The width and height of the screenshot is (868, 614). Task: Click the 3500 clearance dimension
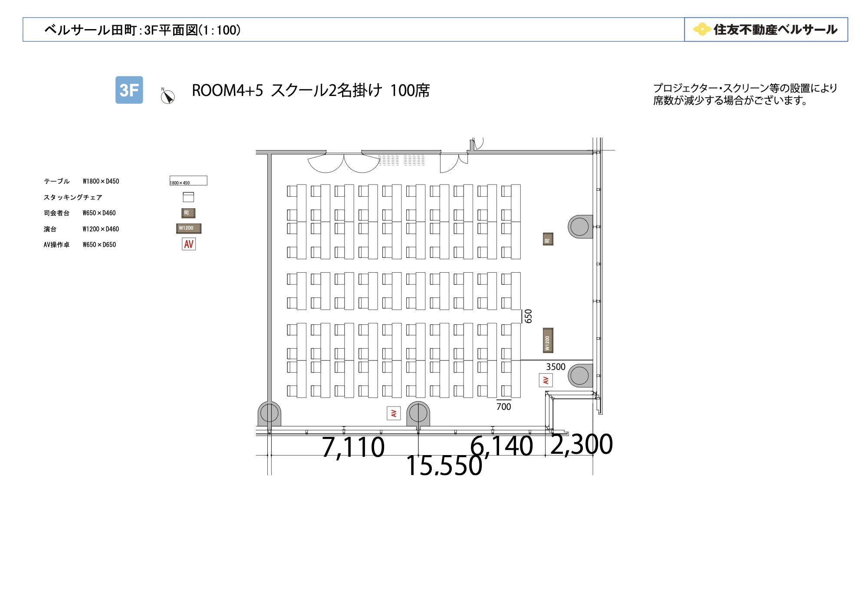coord(556,367)
